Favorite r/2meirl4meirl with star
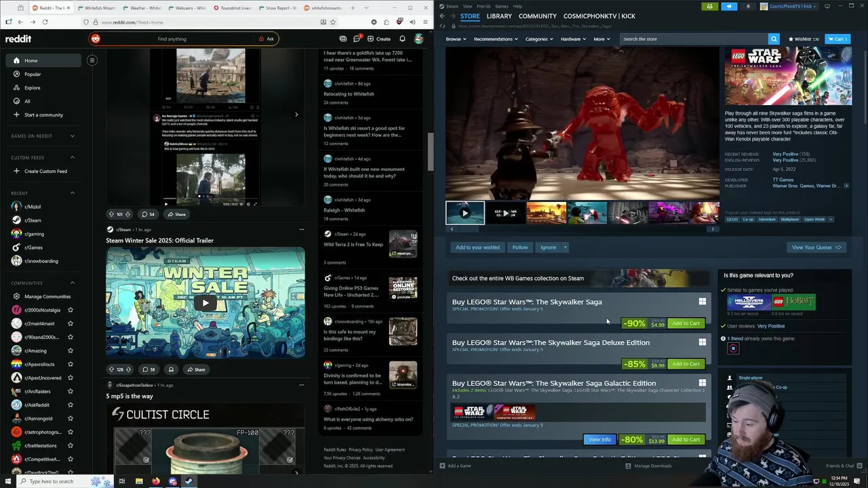The width and height of the screenshot is (868, 488). [x=70, y=323]
